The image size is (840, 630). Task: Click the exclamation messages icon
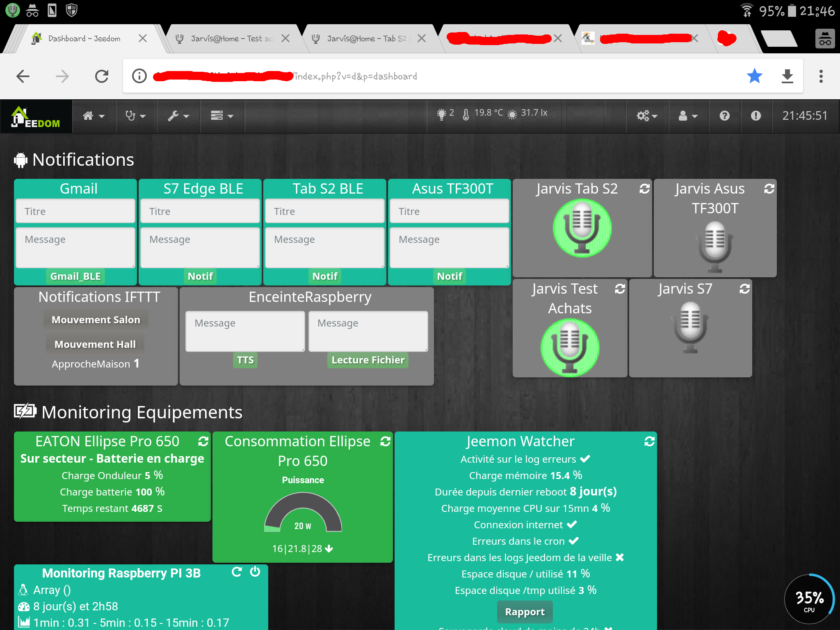tap(756, 116)
